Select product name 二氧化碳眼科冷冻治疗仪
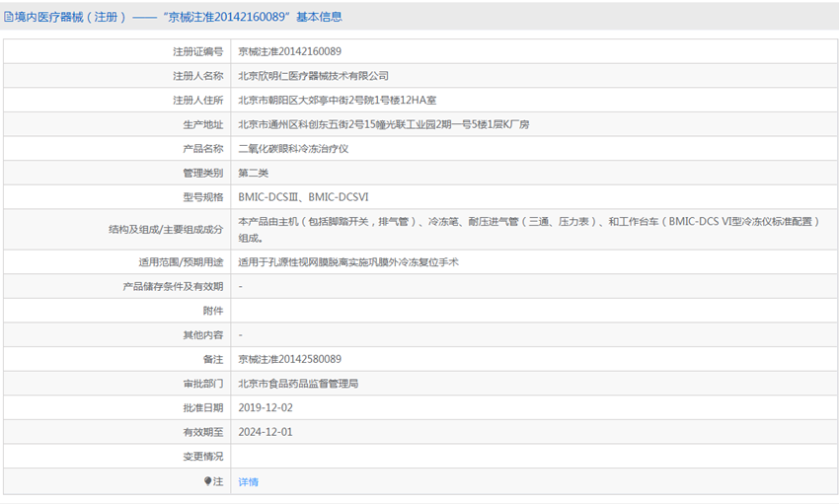The width and height of the screenshot is (839, 504). [x=293, y=149]
